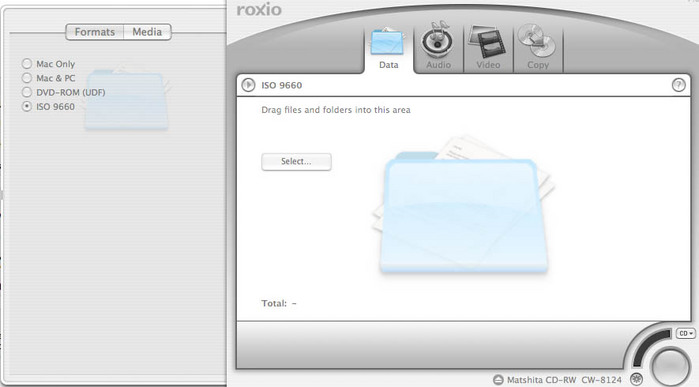Viewport: 699px width, 387px height.
Task: Click the gear icon near burn button
Action: (x=637, y=379)
